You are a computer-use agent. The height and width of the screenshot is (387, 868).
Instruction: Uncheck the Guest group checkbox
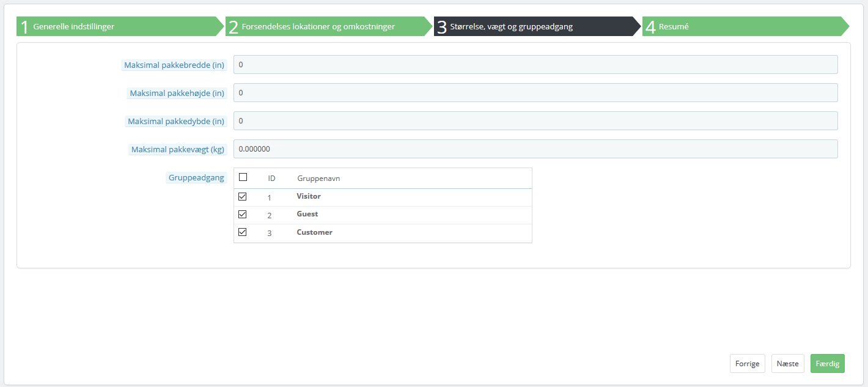[243, 215]
